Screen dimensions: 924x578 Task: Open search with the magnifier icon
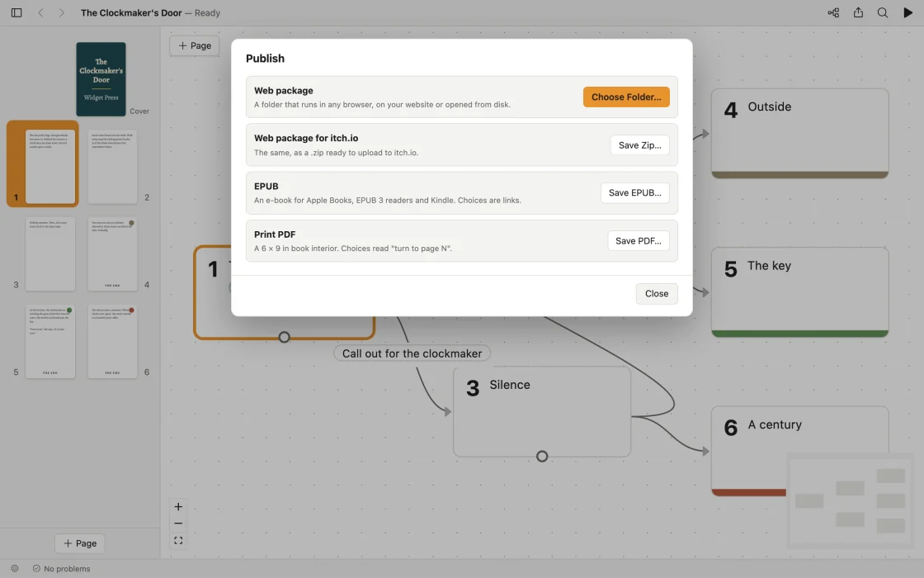coord(882,12)
